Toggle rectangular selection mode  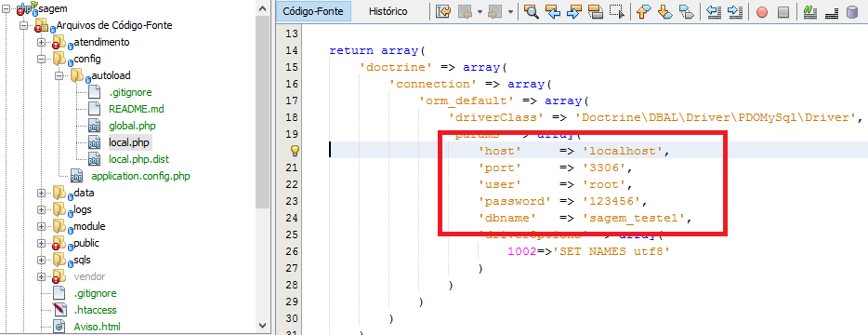[x=617, y=12]
